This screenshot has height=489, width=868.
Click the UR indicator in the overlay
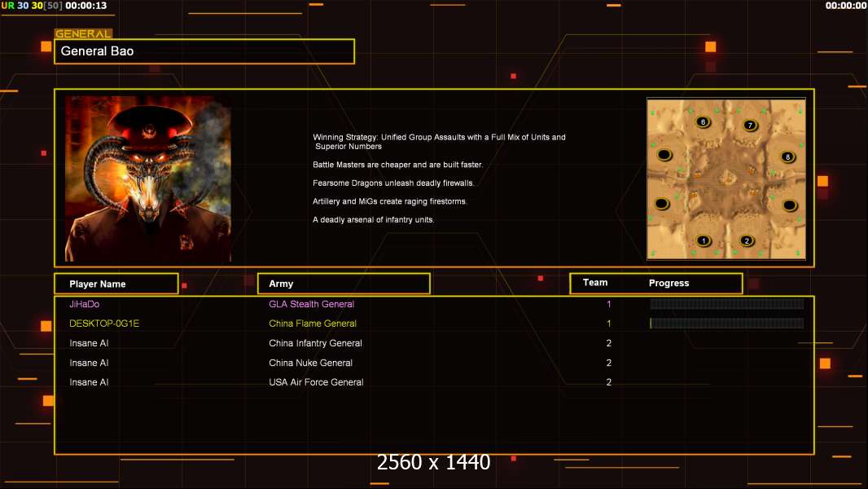[8, 6]
